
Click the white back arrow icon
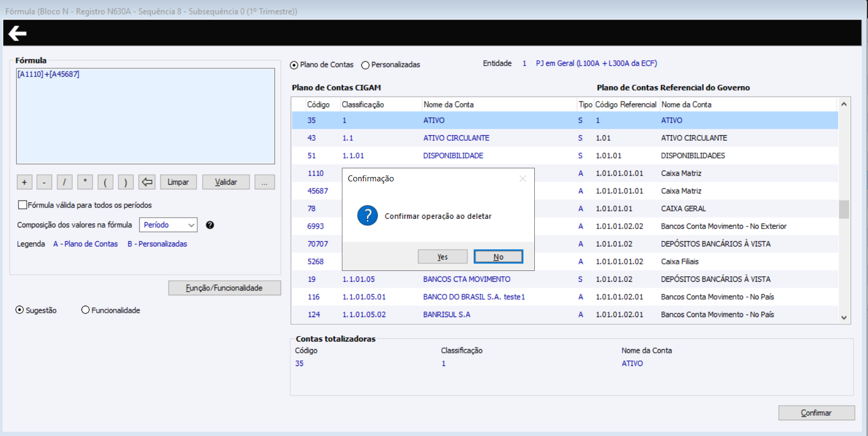click(17, 34)
